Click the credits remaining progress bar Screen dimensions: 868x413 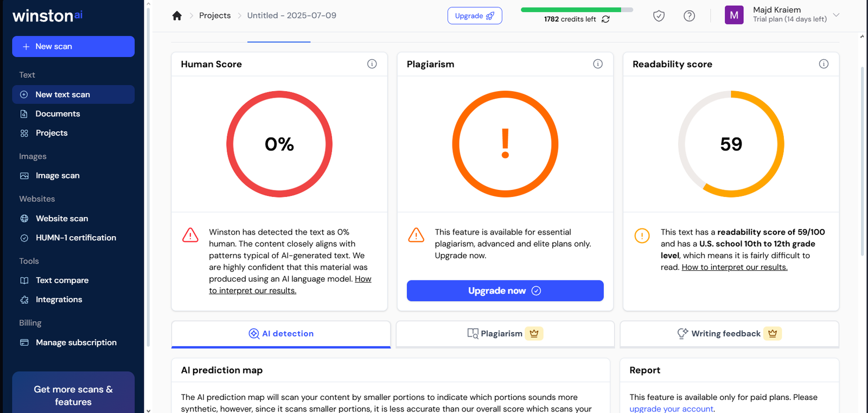tap(576, 10)
